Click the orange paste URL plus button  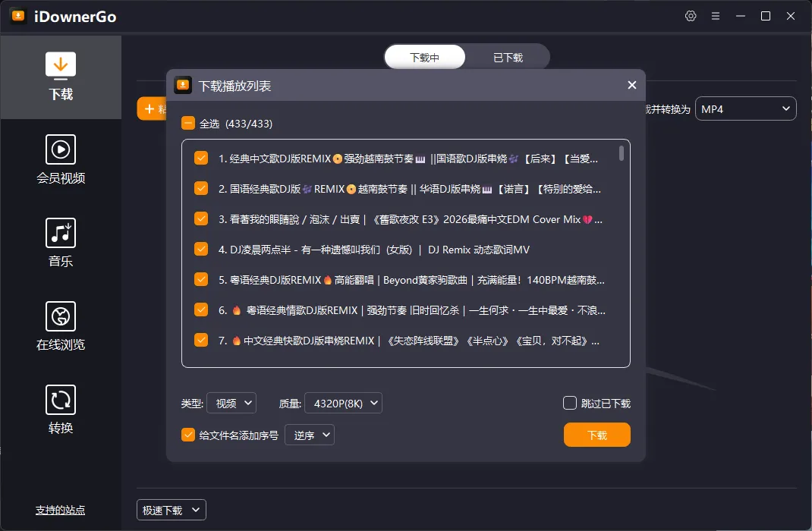[x=152, y=108]
